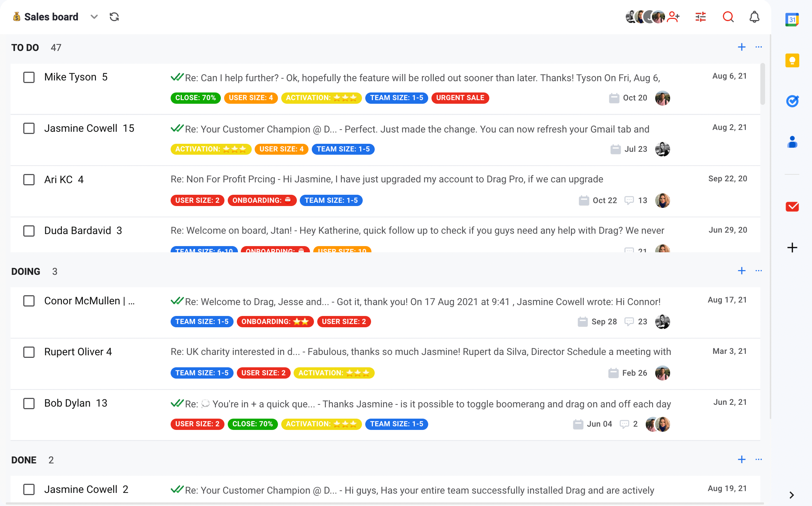Viewport: 812px width, 506px height.
Task: Open comments count 2 on Bob Dylan
Action: [x=629, y=424]
